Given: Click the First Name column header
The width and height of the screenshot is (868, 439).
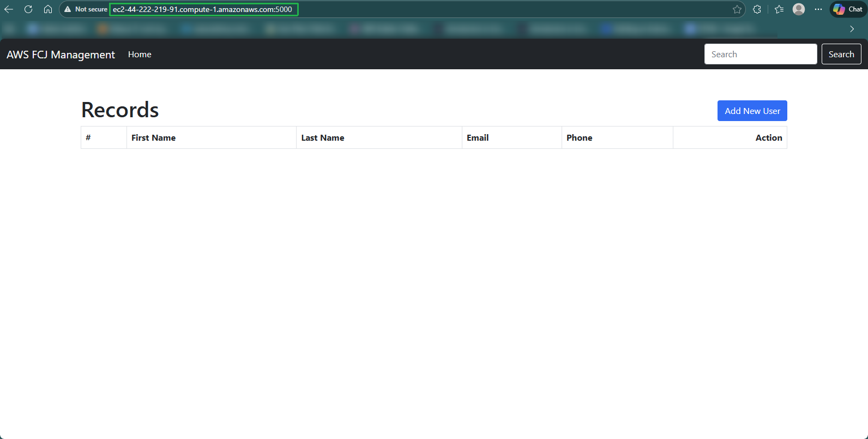Looking at the screenshot, I should 212,137.
